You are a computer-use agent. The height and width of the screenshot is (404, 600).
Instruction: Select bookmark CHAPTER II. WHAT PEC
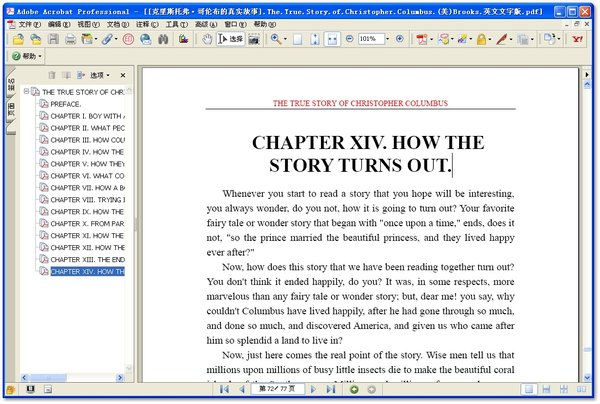tap(88, 128)
